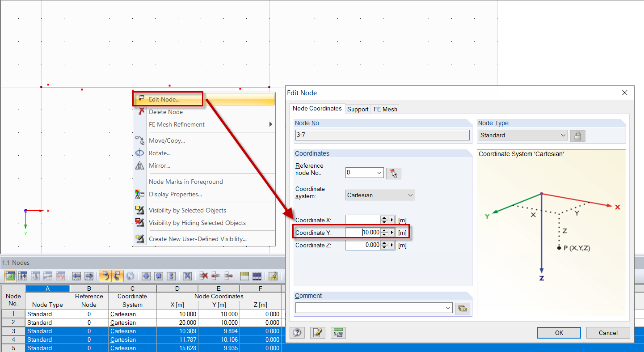Choose Delete Node in the context menu

tap(204, 112)
